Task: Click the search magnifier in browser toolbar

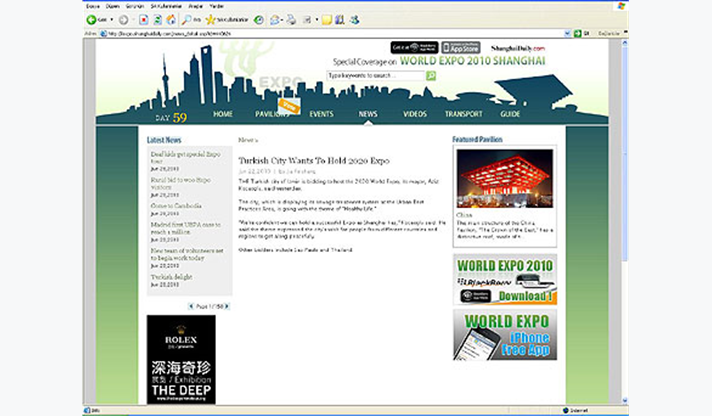Action: tap(188, 19)
